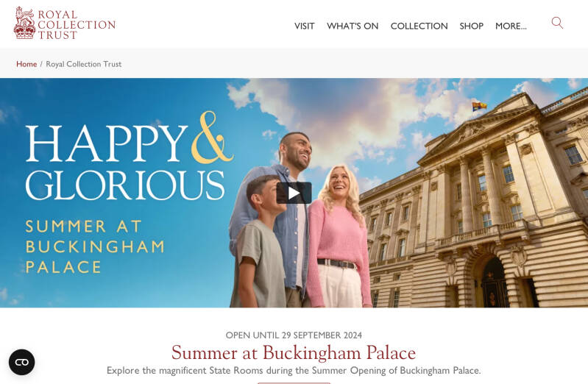Open the COLLECTION menu
This screenshot has width=588, height=384.
tap(419, 26)
